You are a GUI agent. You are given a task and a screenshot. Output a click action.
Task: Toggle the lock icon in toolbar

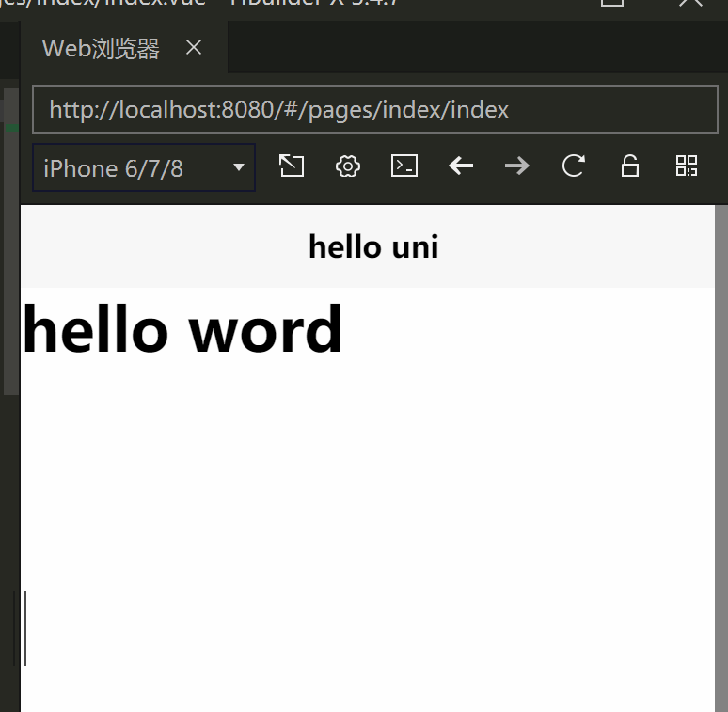tap(630, 166)
